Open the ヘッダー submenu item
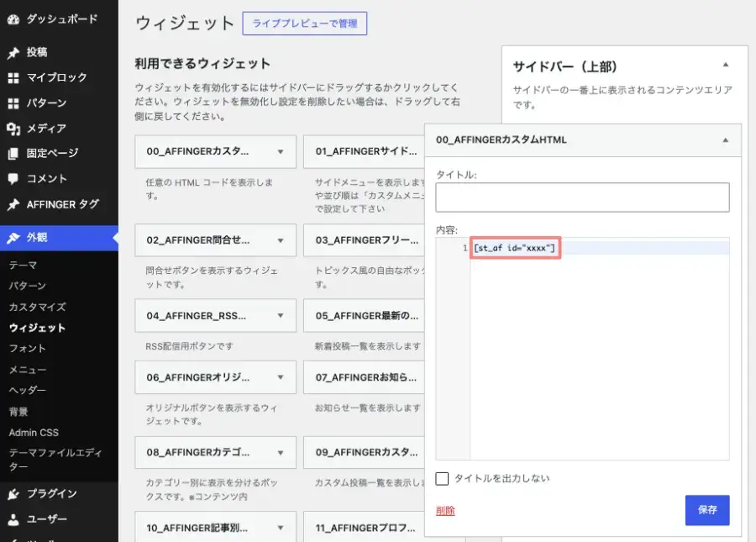This screenshot has width=756, height=542. [x=28, y=390]
